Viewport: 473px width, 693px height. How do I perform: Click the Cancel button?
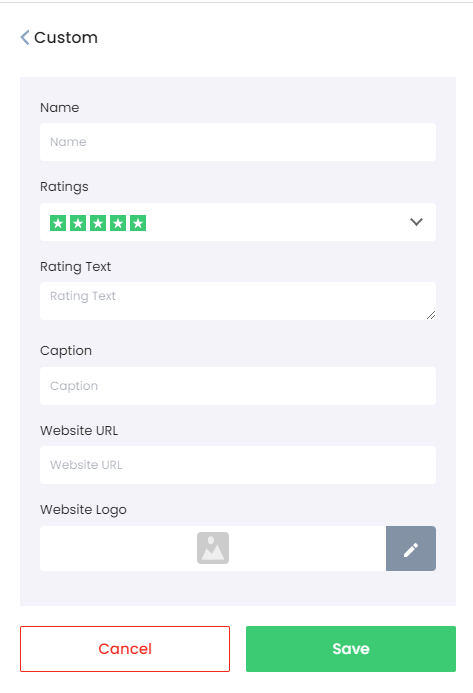pos(125,649)
